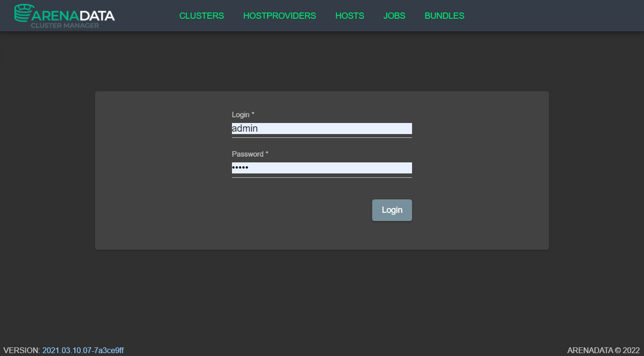
Task: Click the "Password *" field label
Action: tap(250, 154)
